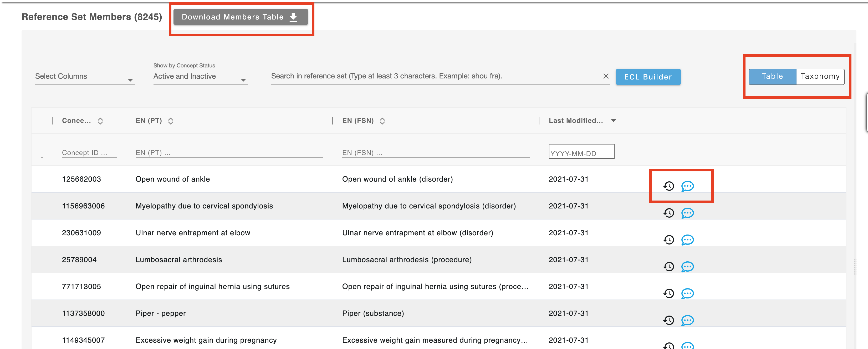The height and width of the screenshot is (349, 868).
Task: Select concept ID 125662003
Action: tap(81, 179)
